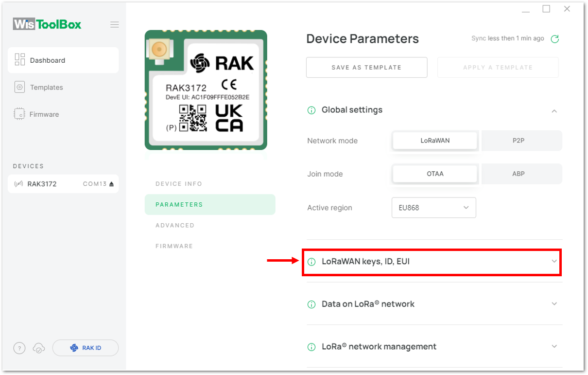The height and width of the screenshot is (375, 588).
Task: Click the Device Parameters heading
Action: pyautogui.click(x=363, y=39)
